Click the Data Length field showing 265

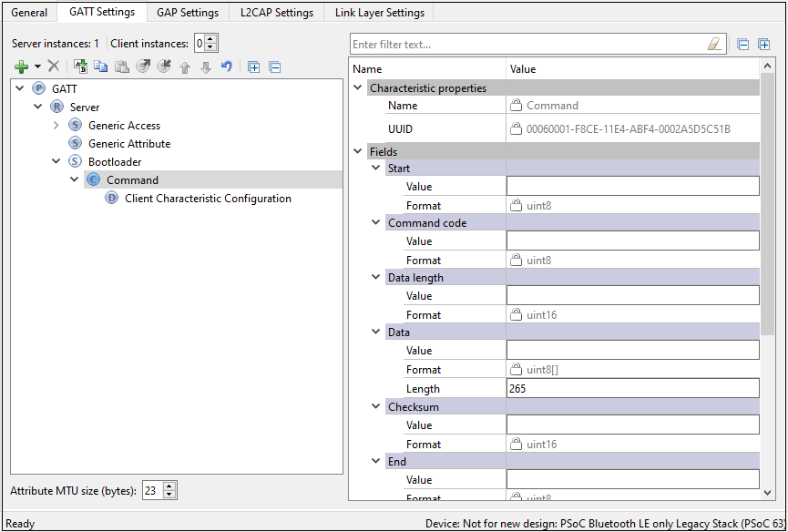coord(632,389)
